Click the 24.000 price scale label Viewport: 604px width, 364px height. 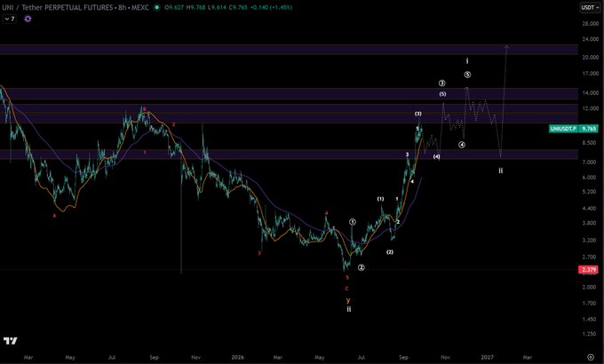click(x=590, y=39)
